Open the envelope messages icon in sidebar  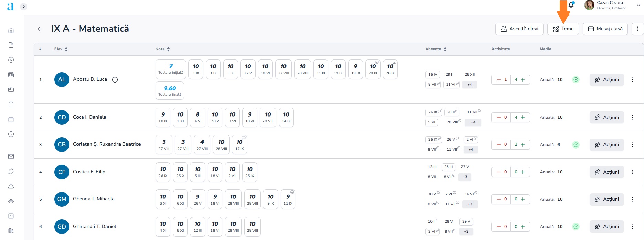11,156
